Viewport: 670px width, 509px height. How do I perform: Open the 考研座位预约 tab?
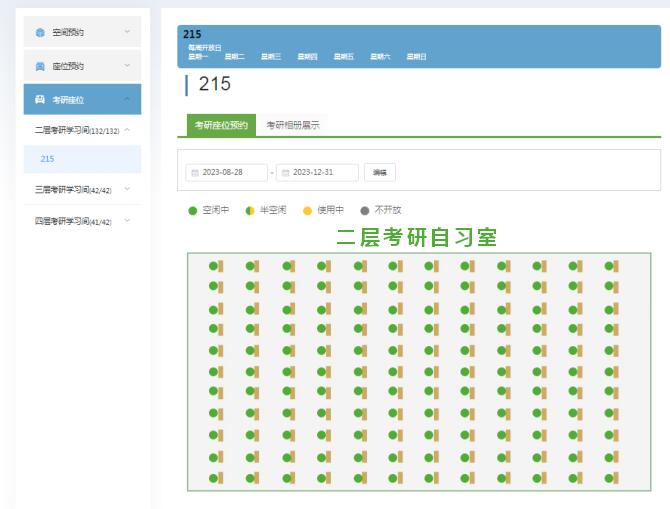[221, 125]
